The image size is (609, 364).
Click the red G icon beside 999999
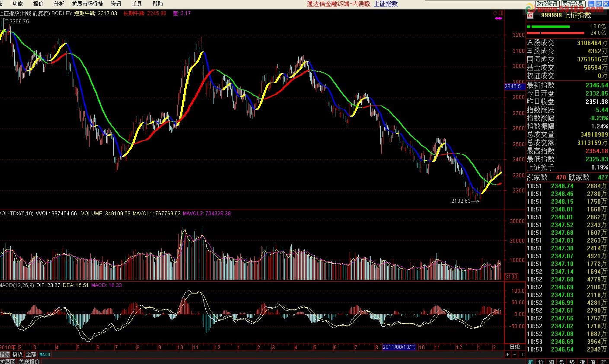[530, 15]
